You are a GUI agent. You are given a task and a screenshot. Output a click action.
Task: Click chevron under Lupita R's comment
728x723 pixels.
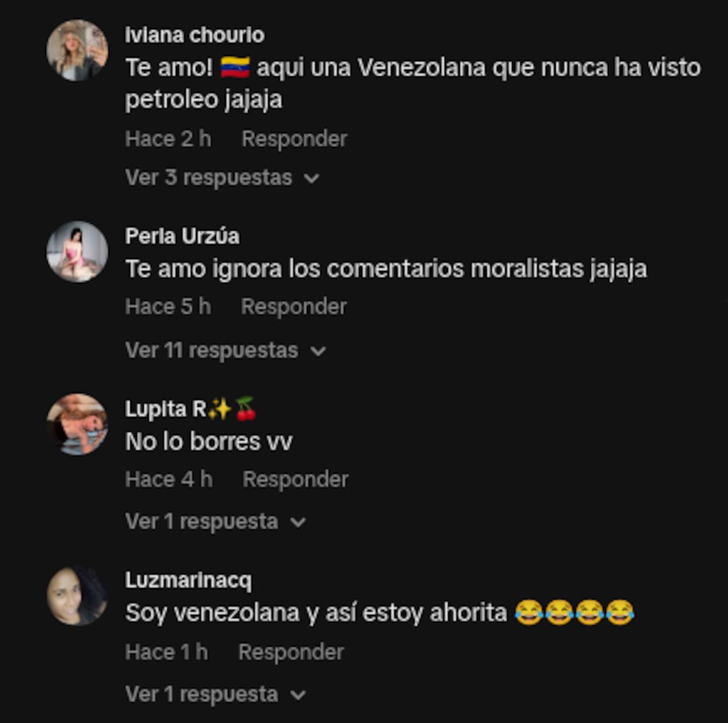(298, 522)
